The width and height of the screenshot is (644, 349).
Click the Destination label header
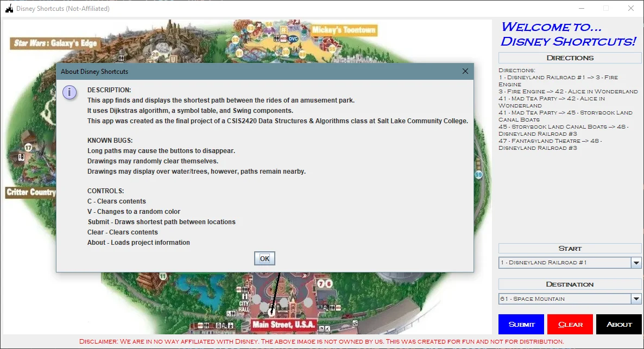coord(570,284)
